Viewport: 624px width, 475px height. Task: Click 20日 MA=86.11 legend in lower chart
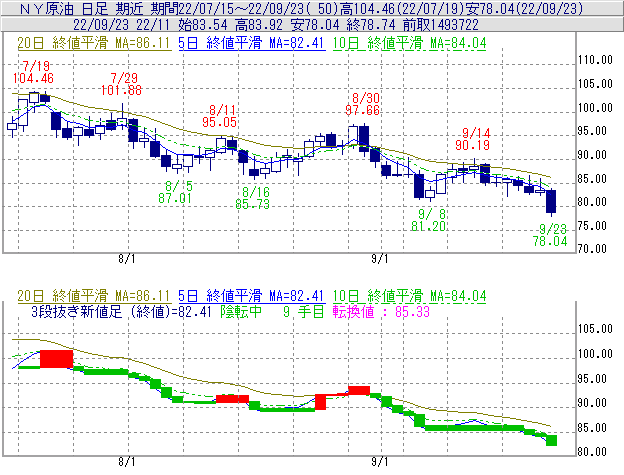[x=68, y=297]
